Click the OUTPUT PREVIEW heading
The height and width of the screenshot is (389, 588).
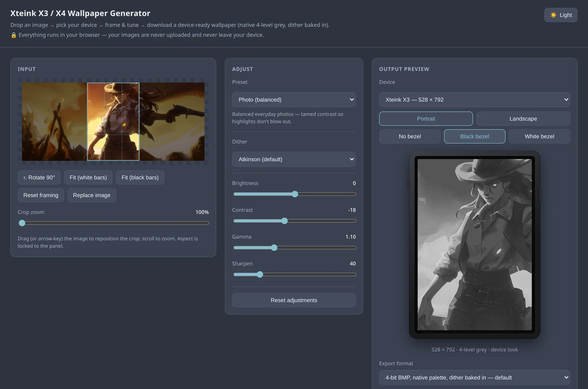[x=404, y=69]
